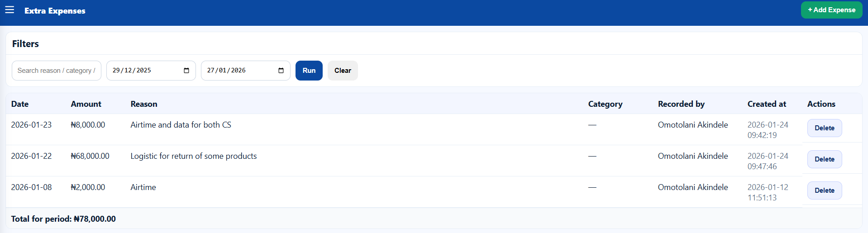868x233 pixels.
Task: Open calendar picker for end date 27/01/2026
Action: (x=281, y=71)
